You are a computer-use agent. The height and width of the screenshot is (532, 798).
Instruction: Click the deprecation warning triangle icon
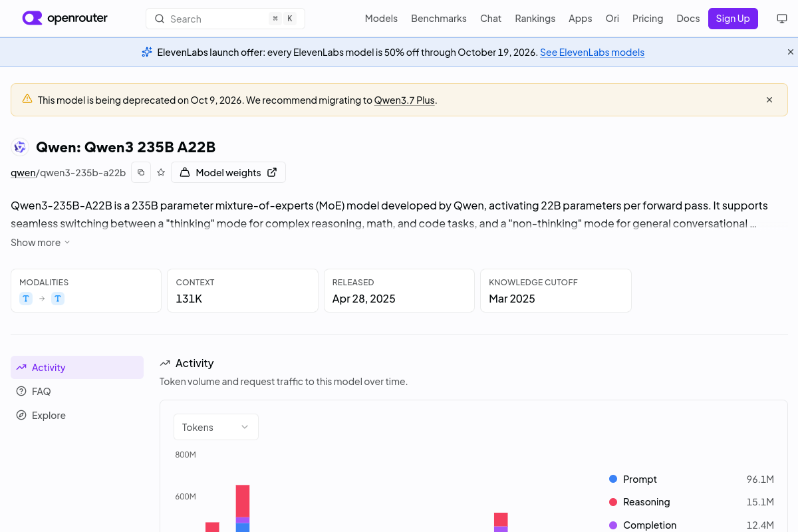[27, 99]
